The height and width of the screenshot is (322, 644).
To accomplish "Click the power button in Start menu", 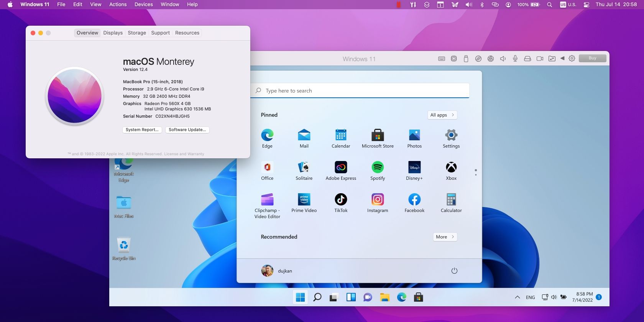I will [x=454, y=271].
